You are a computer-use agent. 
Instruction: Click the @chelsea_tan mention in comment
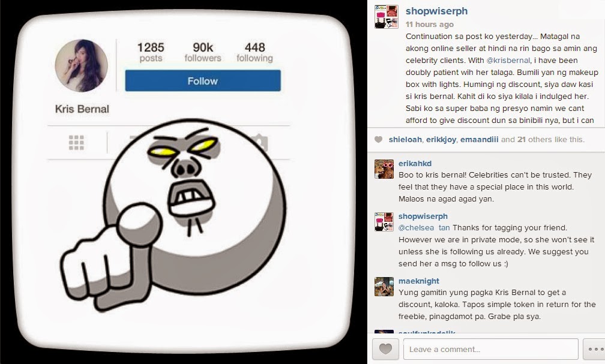pos(424,227)
